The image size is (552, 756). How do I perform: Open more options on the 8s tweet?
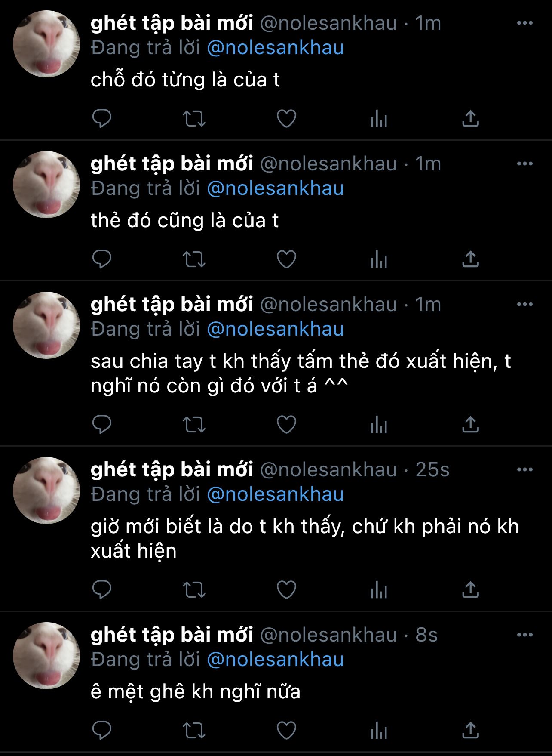525,635
